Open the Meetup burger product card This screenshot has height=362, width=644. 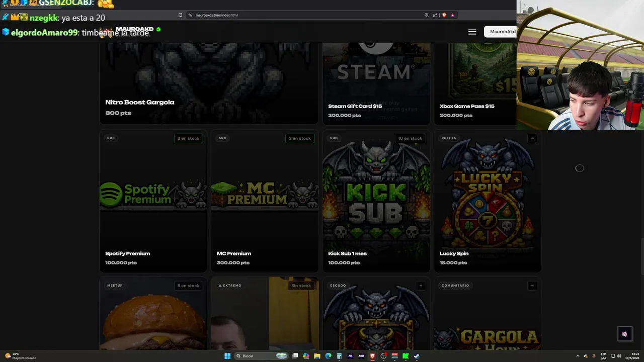coord(153,313)
